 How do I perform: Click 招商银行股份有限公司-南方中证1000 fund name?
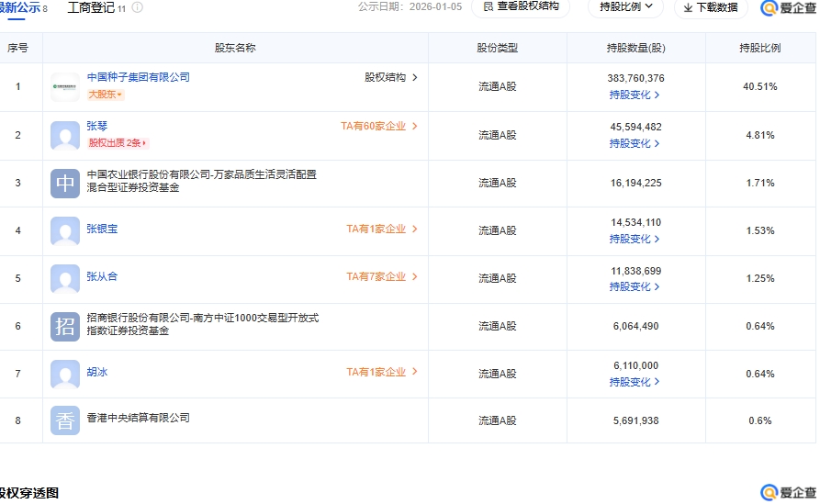pos(202,324)
